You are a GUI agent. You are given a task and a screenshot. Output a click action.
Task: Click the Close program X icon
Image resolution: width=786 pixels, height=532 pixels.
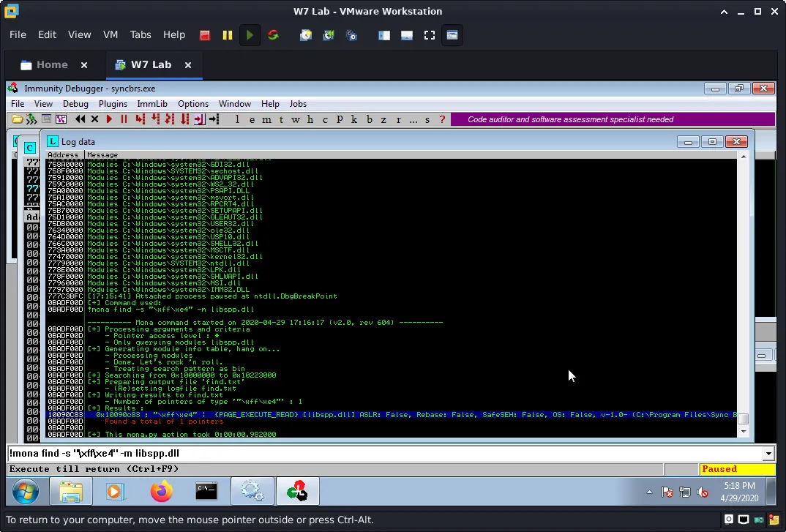pyautogui.click(x=94, y=119)
